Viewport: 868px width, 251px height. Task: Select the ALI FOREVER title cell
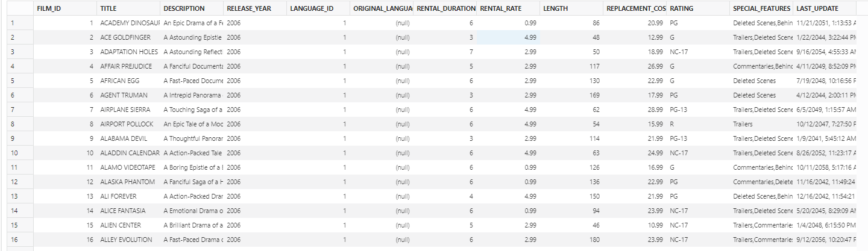(128, 196)
